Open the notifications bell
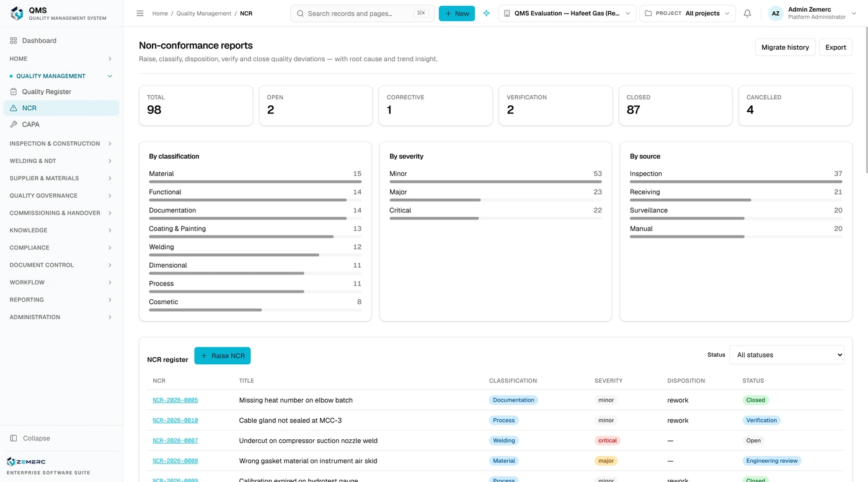 click(x=747, y=14)
